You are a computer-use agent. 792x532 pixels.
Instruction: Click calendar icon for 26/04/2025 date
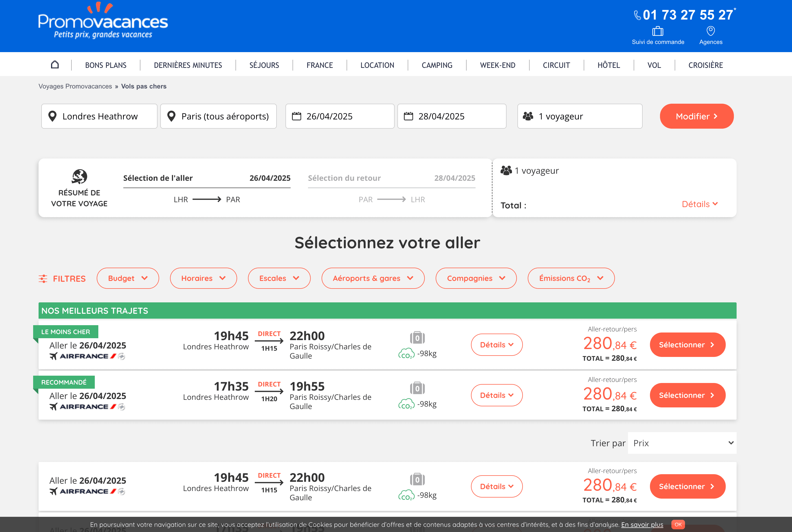point(297,116)
